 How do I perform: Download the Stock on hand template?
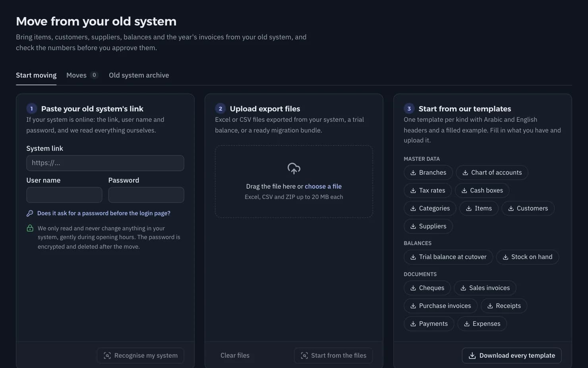pyautogui.click(x=528, y=257)
